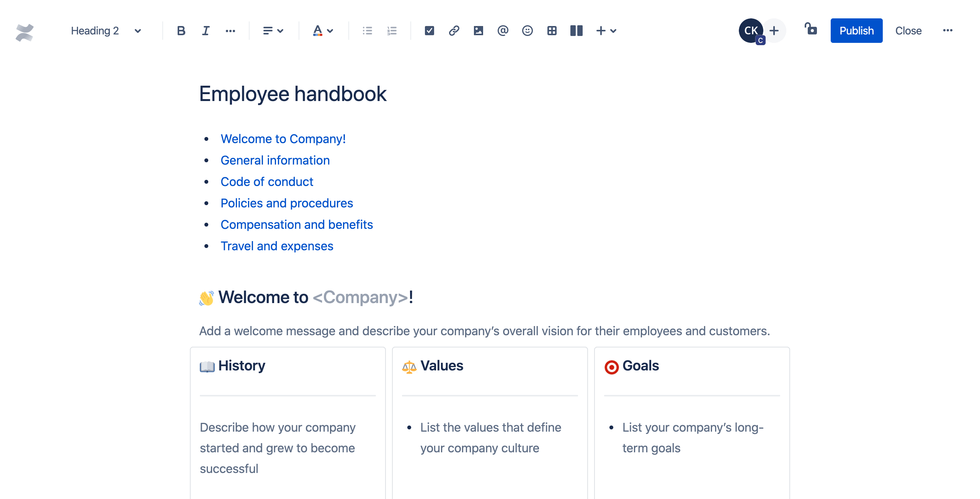This screenshot has height=499, width=980.
Task: Publish the Employee handbook page
Action: click(856, 31)
